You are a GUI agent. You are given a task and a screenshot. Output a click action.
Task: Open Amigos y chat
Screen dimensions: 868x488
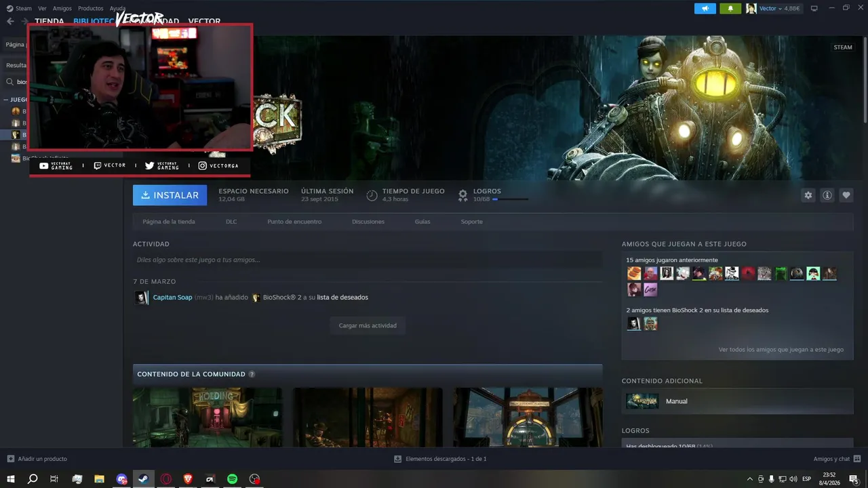(837, 459)
